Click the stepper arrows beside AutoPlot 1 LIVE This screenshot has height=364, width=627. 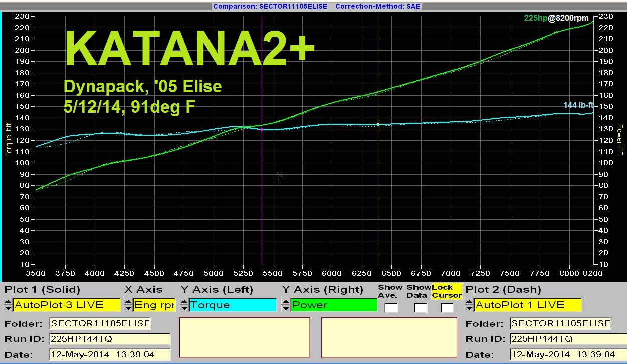(469, 305)
